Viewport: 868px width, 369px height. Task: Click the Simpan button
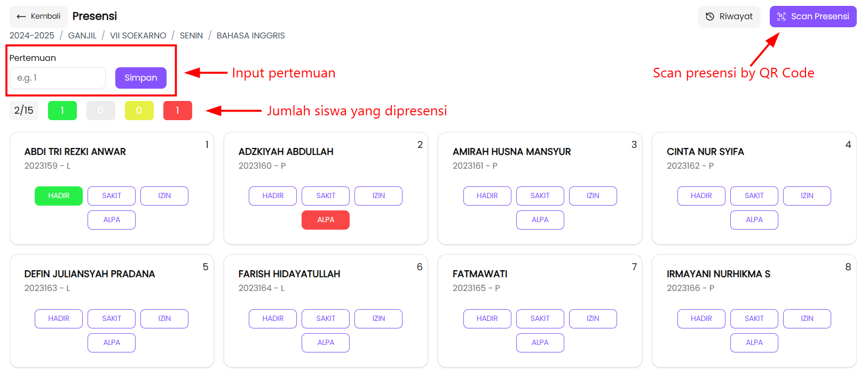click(x=140, y=77)
